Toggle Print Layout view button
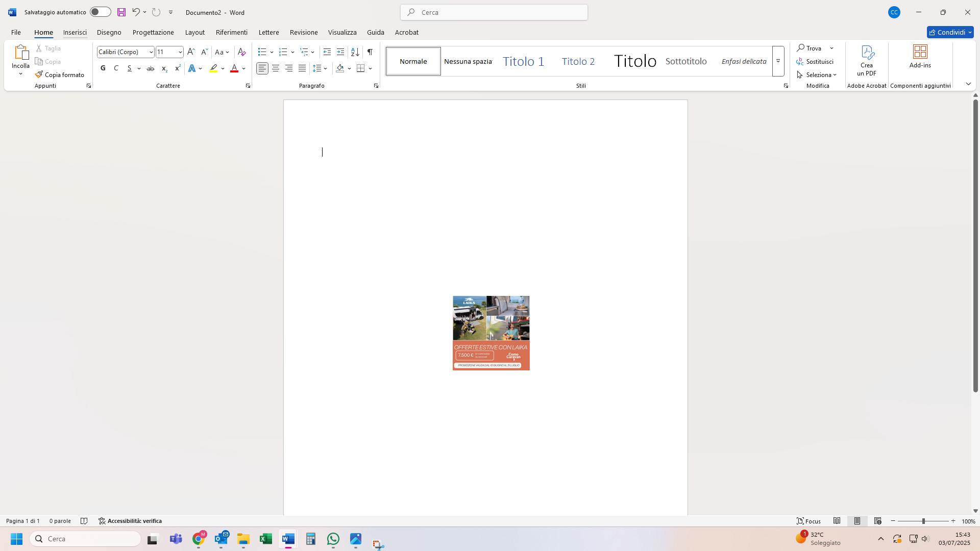Screen dimensions: 980x551 click(x=857, y=521)
